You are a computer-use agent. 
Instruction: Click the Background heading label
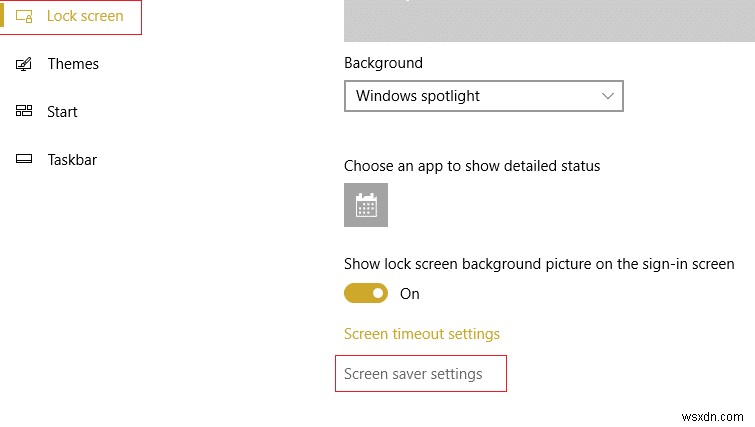pyautogui.click(x=383, y=63)
